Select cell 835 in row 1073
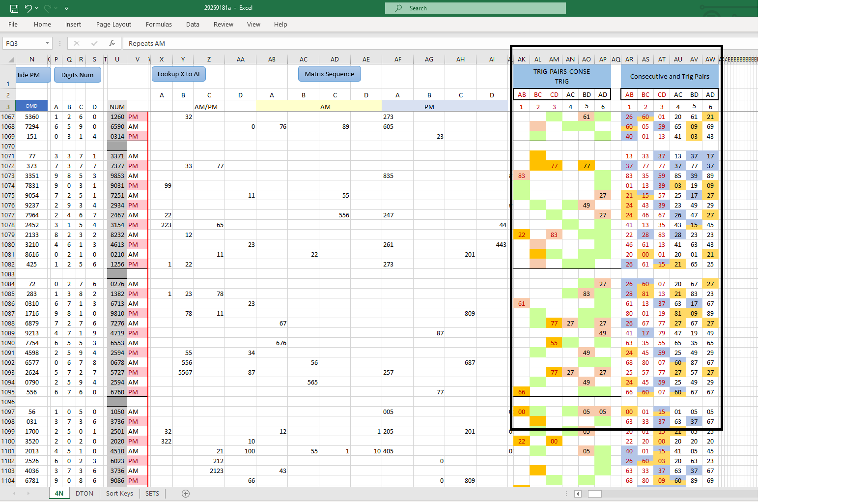 point(398,176)
